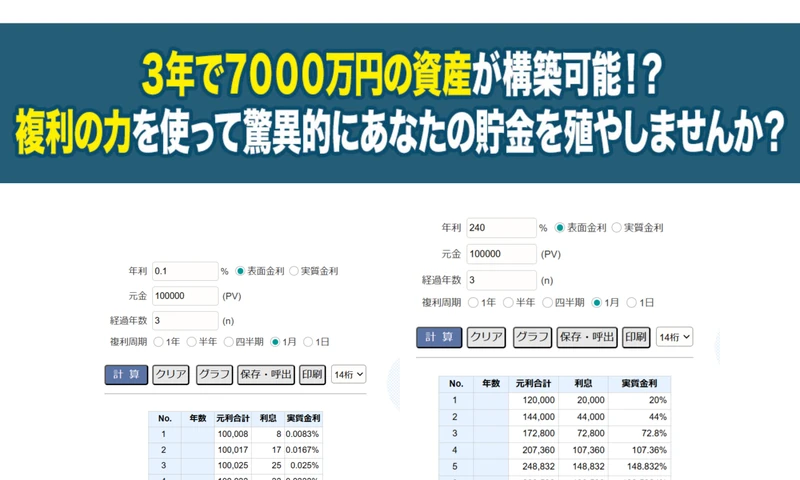
Task: Choose 1日 compounding period in left calculator
Action: 308,342
